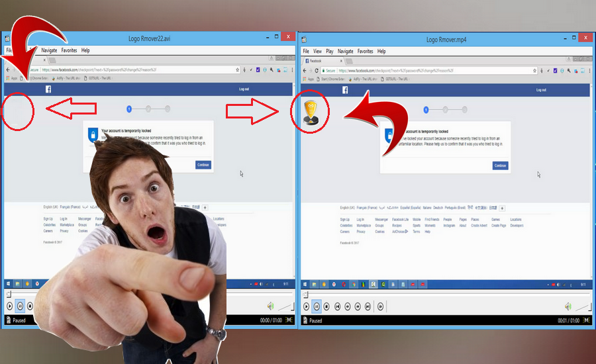
Task: Open View menu in Logo Rmover.mp4 window
Action: [x=317, y=52]
